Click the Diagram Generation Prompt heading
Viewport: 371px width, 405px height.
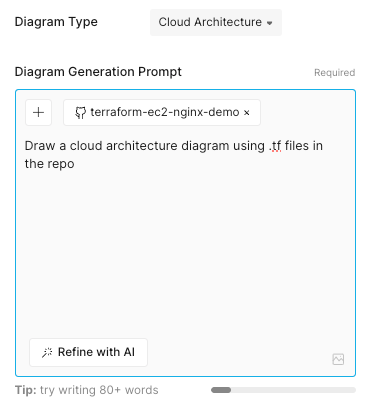(x=98, y=72)
